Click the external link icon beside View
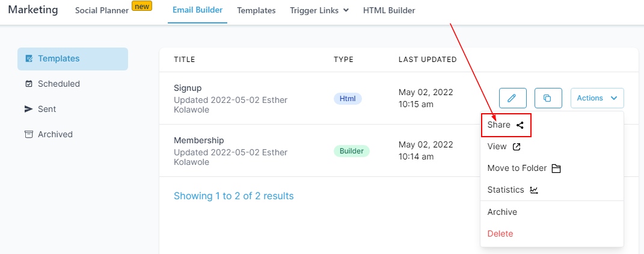The width and height of the screenshot is (644, 254). click(x=516, y=147)
